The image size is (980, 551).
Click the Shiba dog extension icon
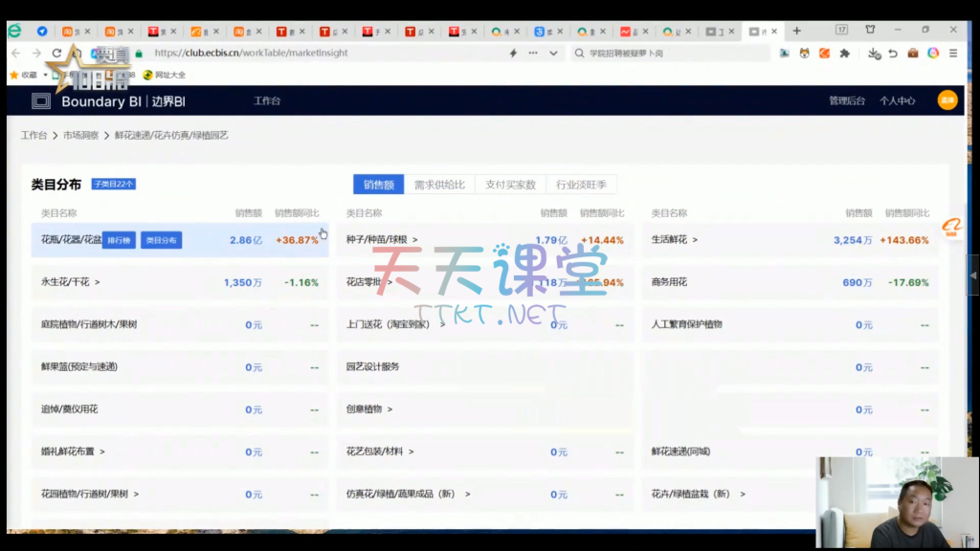[805, 54]
